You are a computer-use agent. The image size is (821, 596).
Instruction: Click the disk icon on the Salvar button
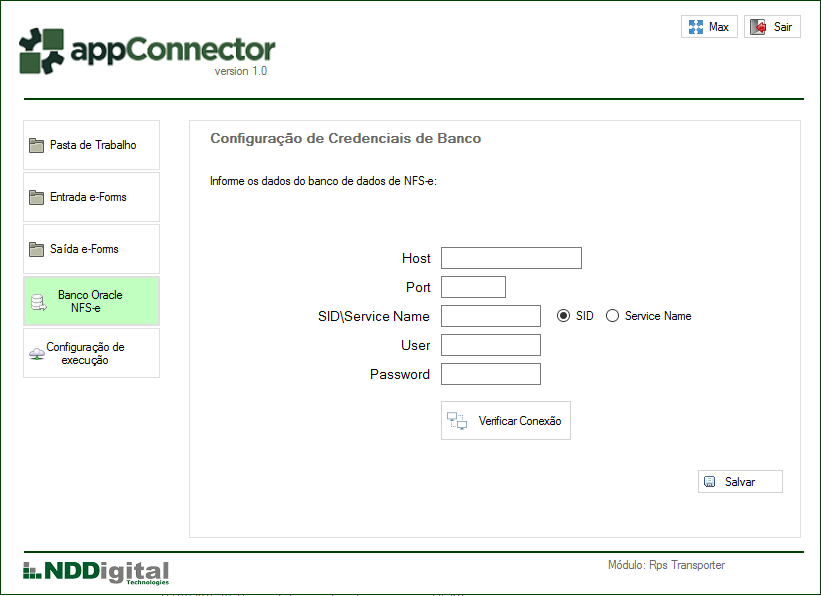(x=710, y=482)
